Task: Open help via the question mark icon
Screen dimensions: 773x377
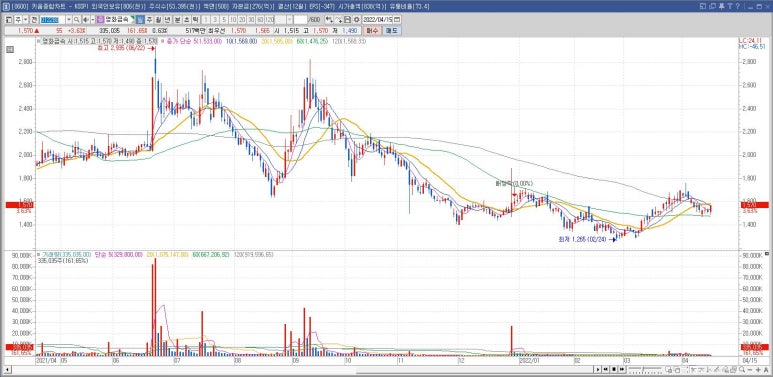Action: (738, 6)
